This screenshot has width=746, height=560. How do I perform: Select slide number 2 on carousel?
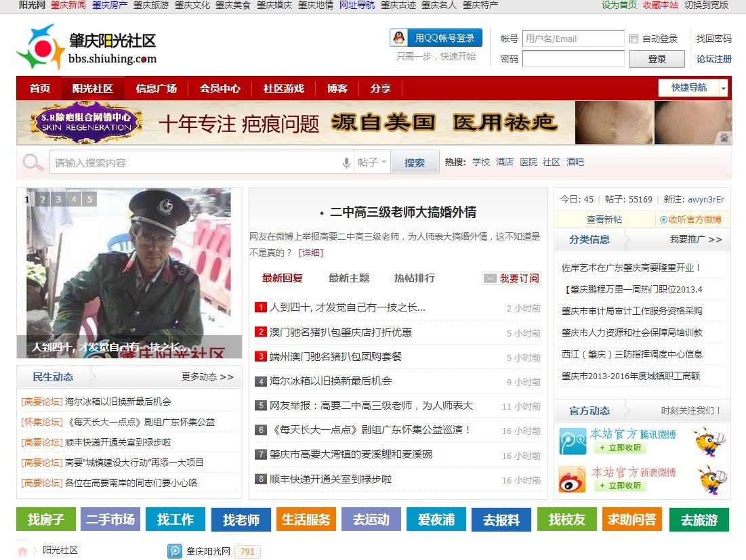(x=43, y=199)
